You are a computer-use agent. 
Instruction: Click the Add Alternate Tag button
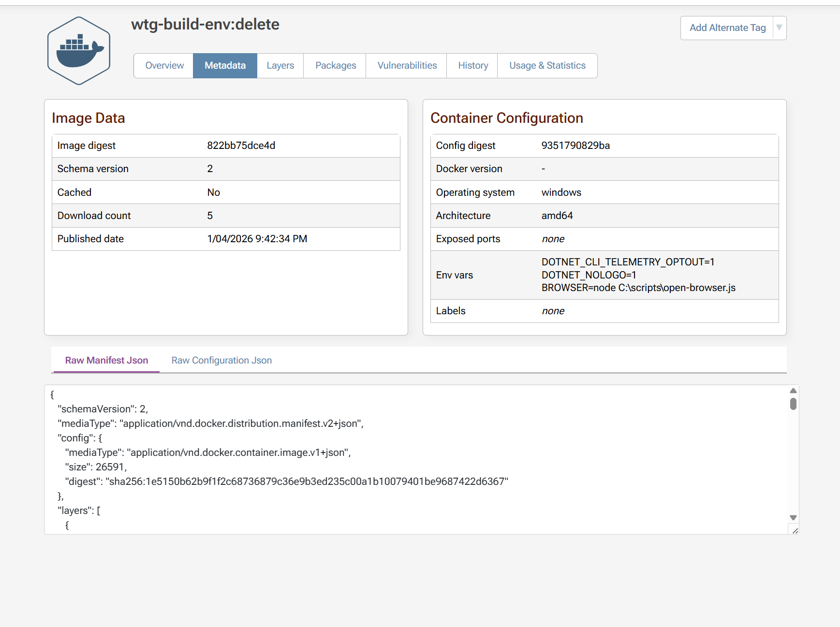tap(727, 28)
